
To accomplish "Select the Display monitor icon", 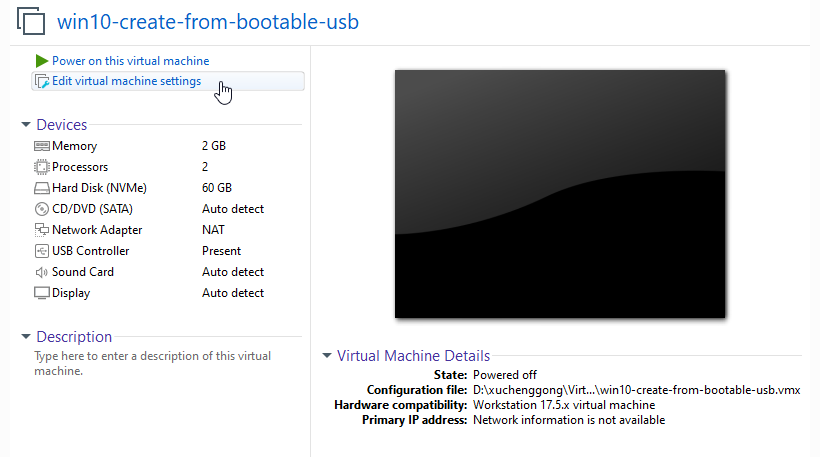I will pyautogui.click(x=42, y=293).
